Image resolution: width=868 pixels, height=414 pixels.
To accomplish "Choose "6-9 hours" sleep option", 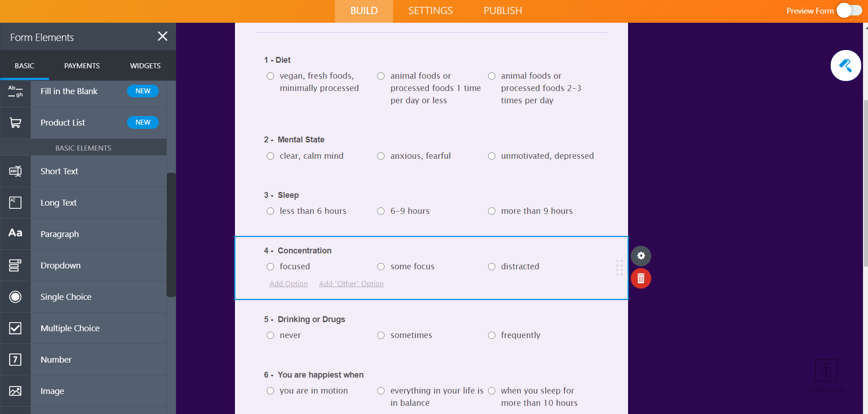I will point(381,211).
